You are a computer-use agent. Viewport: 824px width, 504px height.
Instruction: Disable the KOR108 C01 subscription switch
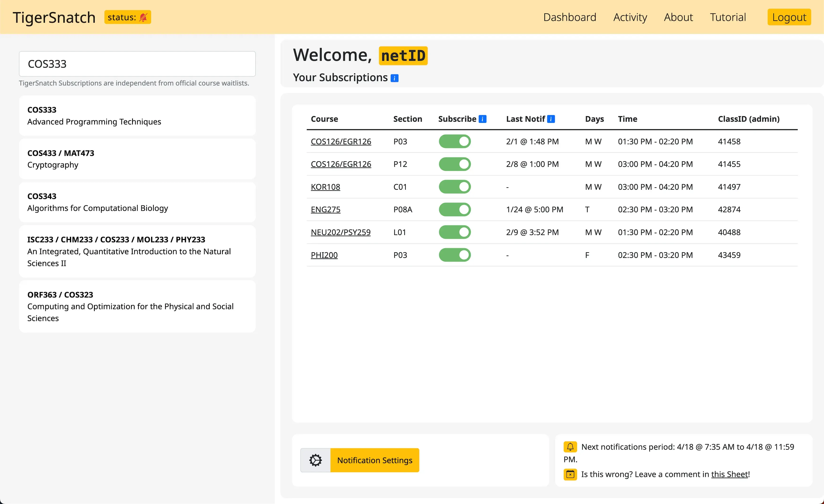[x=454, y=187]
